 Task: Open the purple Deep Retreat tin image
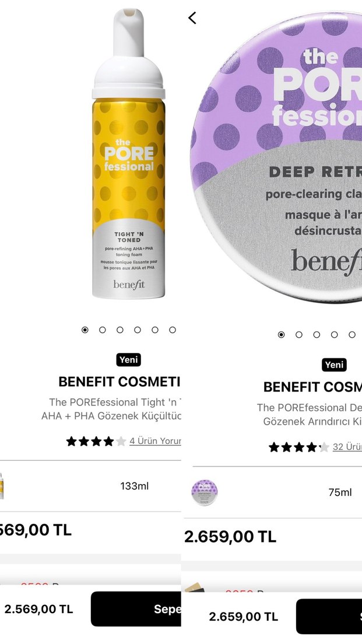point(276,157)
